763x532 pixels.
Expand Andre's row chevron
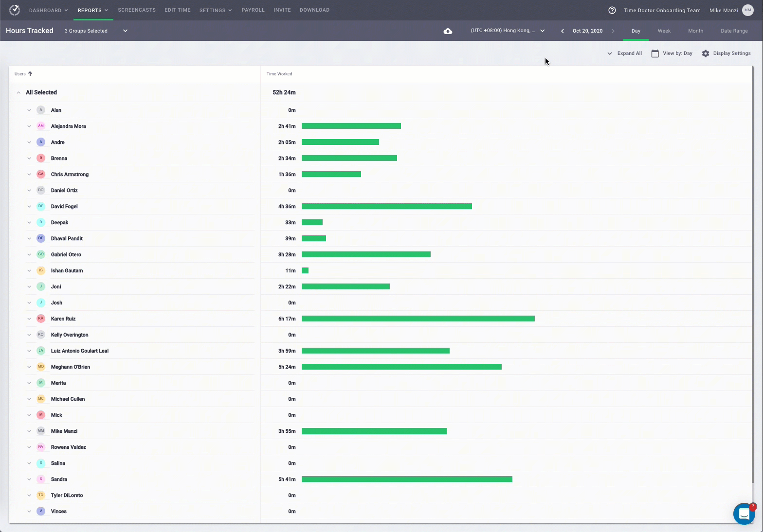(x=29, y=142)
